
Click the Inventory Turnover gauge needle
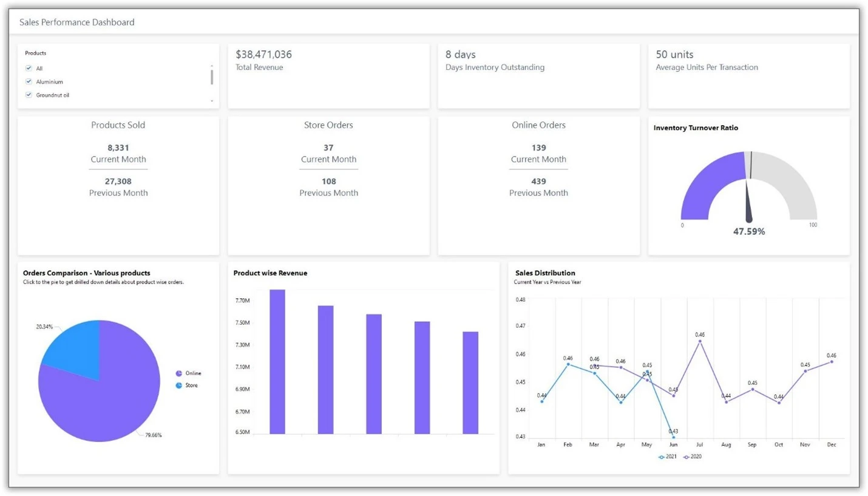748,203
